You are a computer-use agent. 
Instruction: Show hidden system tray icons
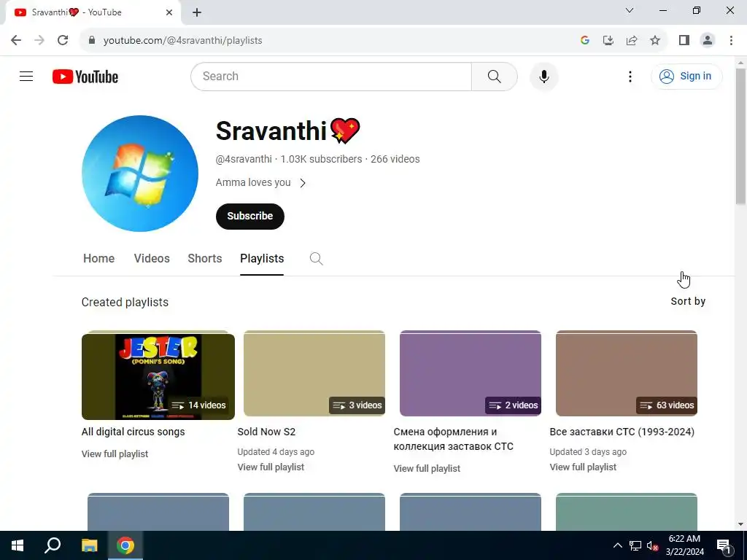tap(617, 545)
